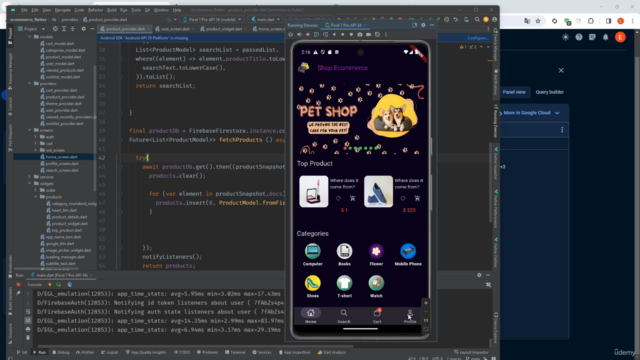Add makeup product to cart
Viewport: 640px width, 360px height.
(x=352, y=198)
